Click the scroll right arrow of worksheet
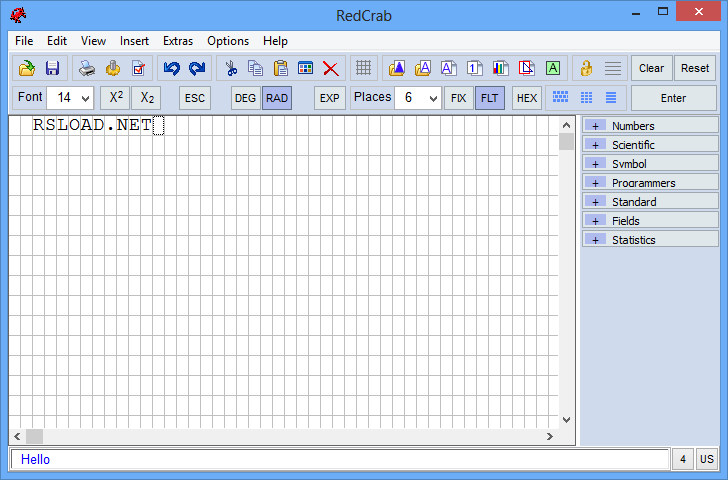728x480 pixels. point(550,436)
